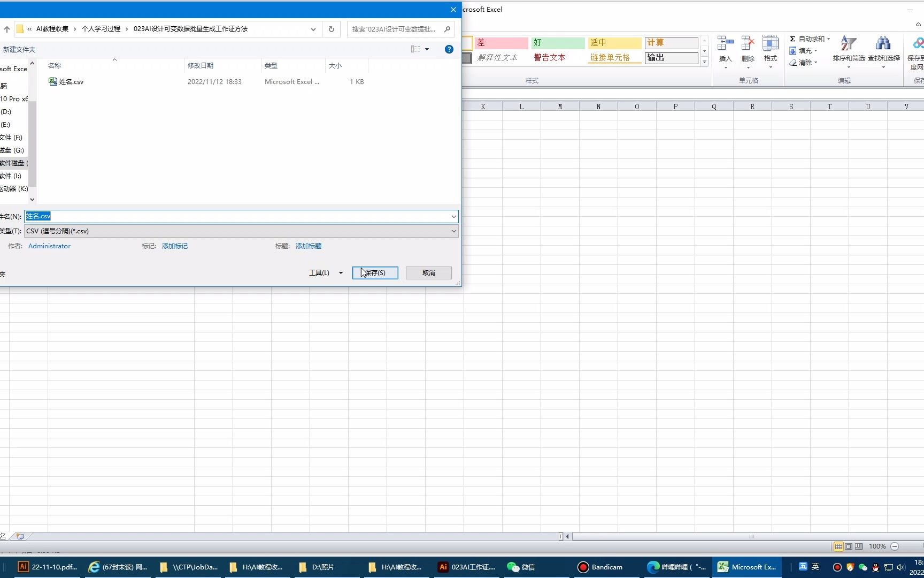Click the zoom out minus button

(895, 546)
